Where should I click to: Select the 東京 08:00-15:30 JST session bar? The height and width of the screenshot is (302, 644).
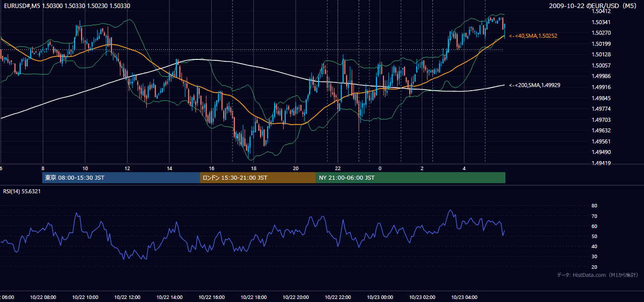point(121,178)
